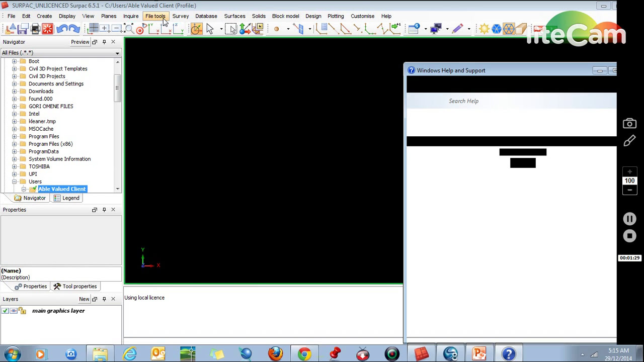Click the light source sun icon
Image resolution: width=644 pixels, height=362 pixels.
(x=484, y=29)
